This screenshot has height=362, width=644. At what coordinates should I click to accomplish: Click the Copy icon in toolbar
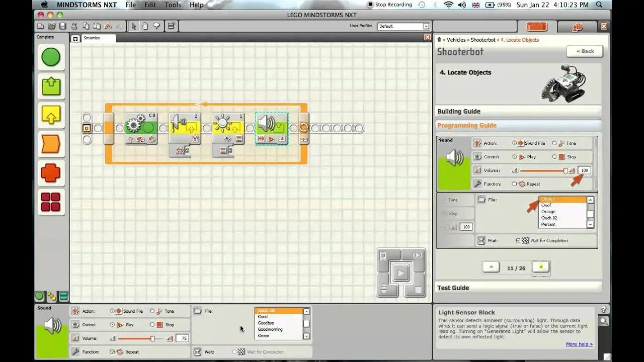86,26
